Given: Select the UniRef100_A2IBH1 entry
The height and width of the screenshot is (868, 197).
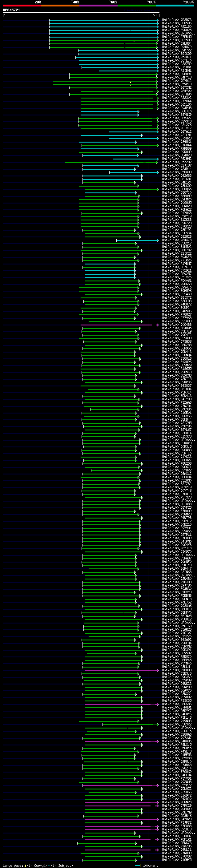Looking at the screenshot, I should 176,71.
